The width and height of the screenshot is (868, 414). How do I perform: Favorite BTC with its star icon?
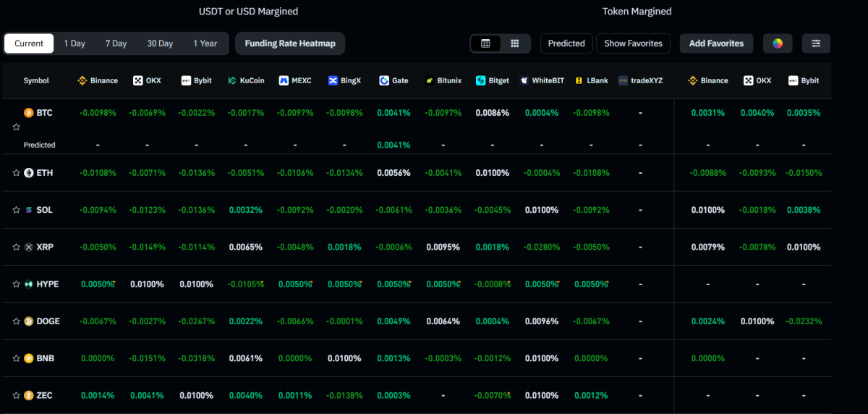[x=16, y=127]
